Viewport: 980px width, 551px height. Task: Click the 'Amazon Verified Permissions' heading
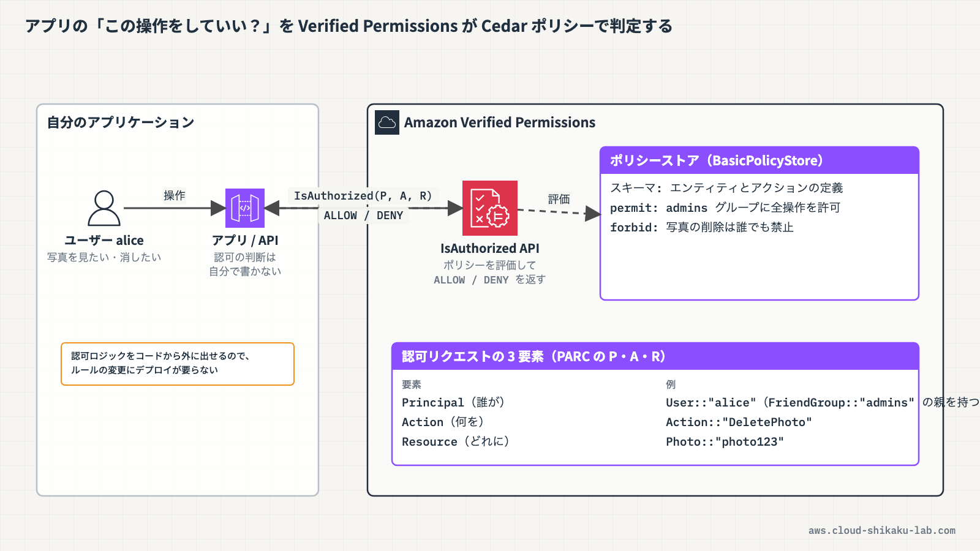click(x=500, y=122)
